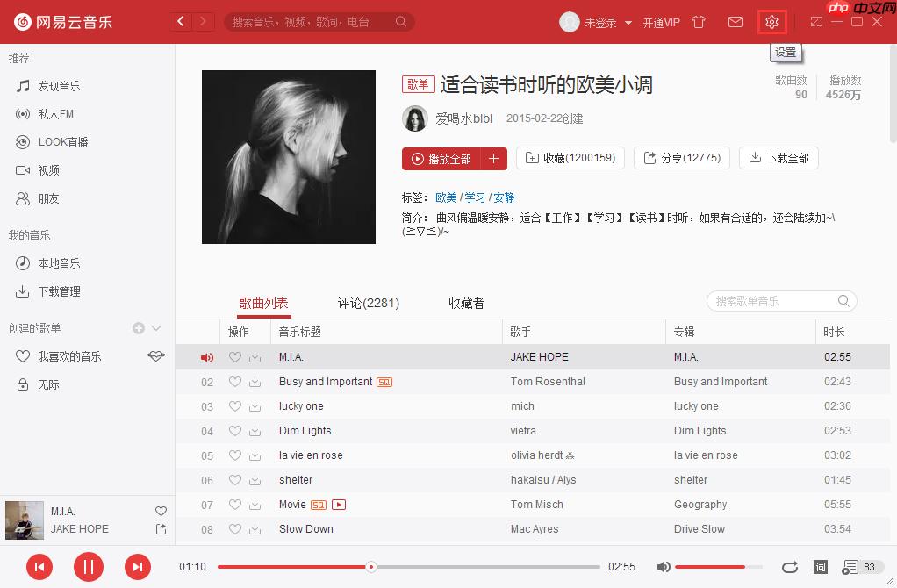Open the play queue showing 83 songs
This screenshot has height=588, width=897.
tap(853, 567)
